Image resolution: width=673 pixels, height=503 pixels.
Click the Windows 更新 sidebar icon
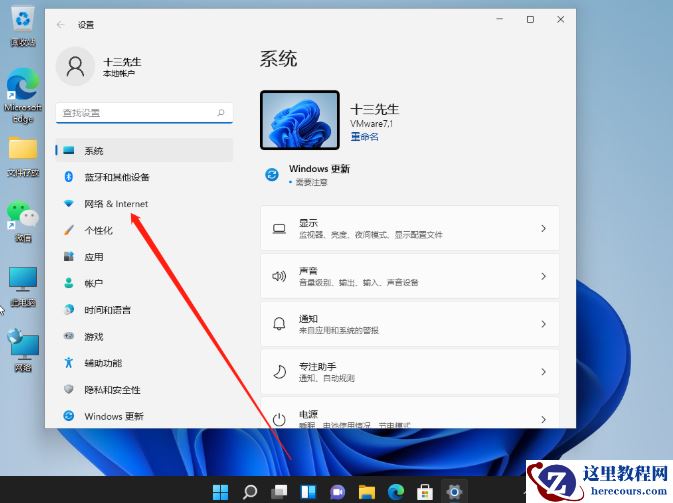pyautogui.click(x=69, y=415)
